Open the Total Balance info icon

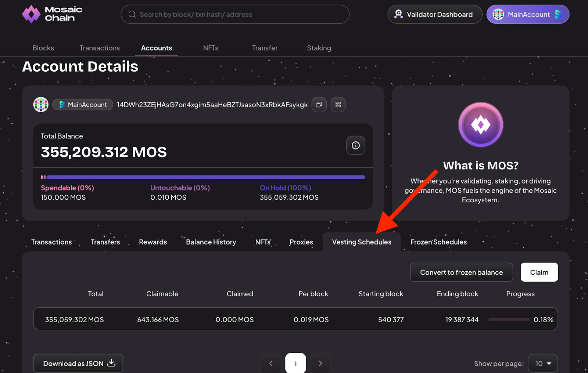coord(355,145)
